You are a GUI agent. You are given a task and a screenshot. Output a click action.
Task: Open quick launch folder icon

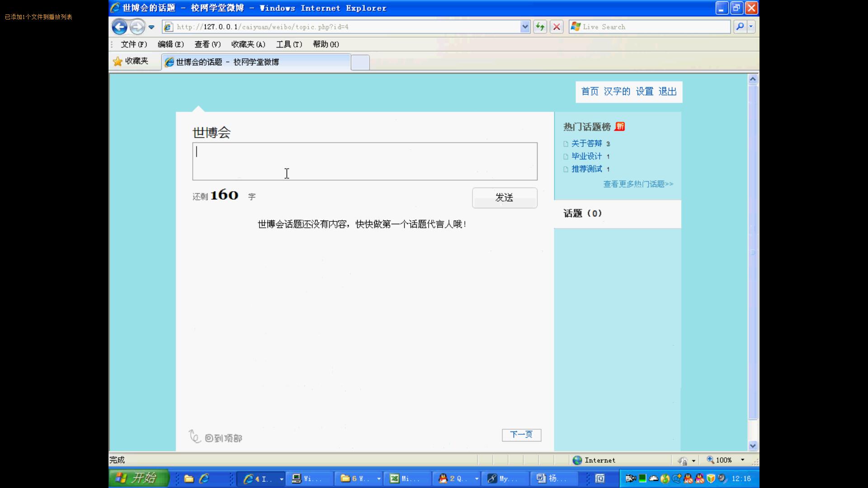click(189, 479)
